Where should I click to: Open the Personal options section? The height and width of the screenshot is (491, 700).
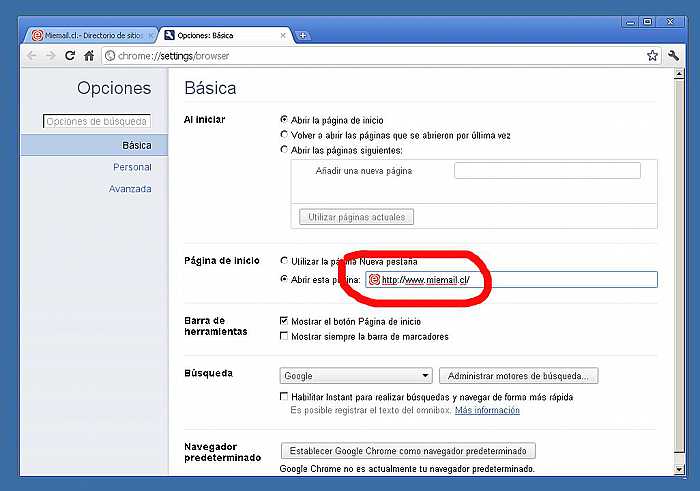click(132, 167)
